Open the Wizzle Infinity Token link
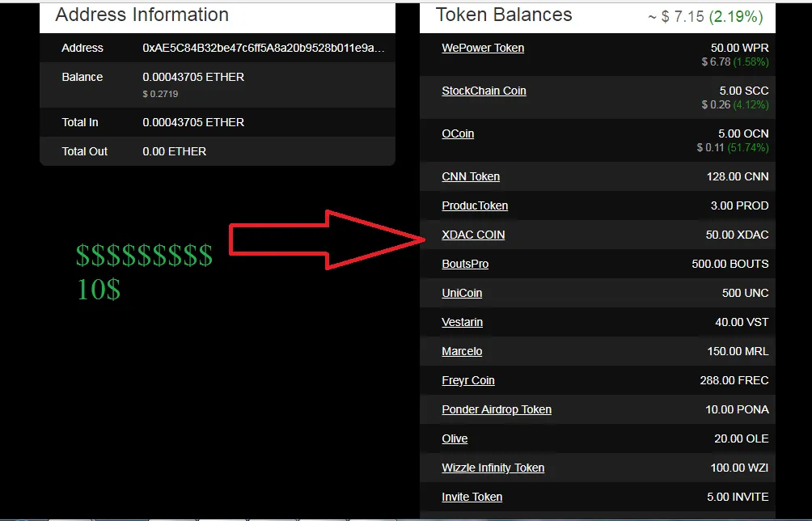The image size is (812, 521). (493, 468)
